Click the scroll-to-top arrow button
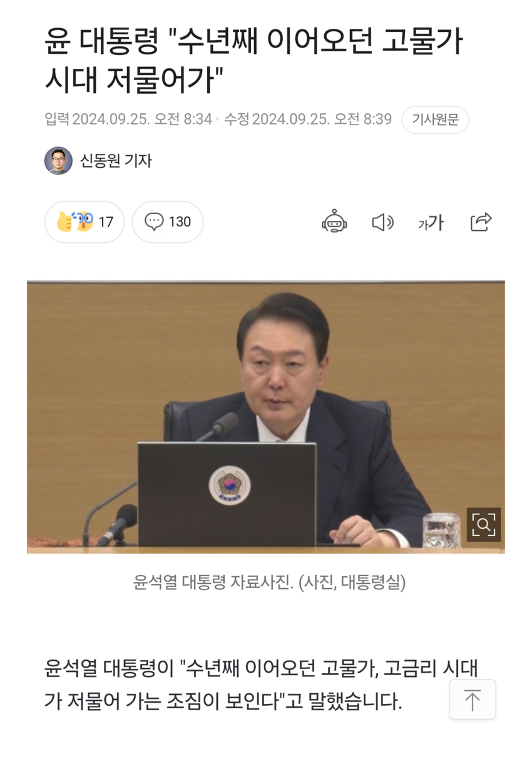The height and width of the screenshot is (759, 532). click(x=473, y=700)
